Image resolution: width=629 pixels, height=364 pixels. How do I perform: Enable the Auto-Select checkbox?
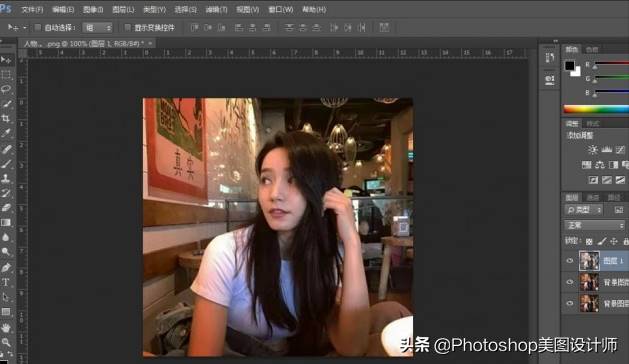38,27
